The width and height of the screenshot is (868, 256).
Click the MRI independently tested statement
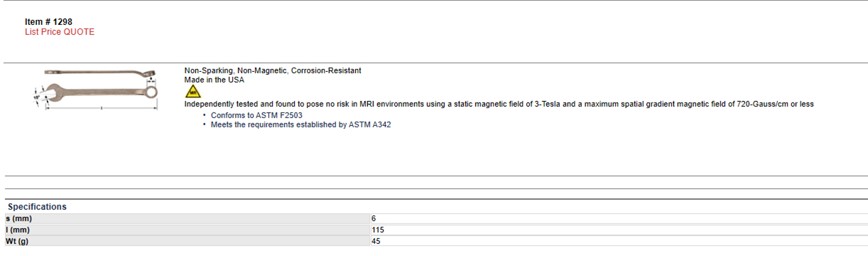pos(499,105)
